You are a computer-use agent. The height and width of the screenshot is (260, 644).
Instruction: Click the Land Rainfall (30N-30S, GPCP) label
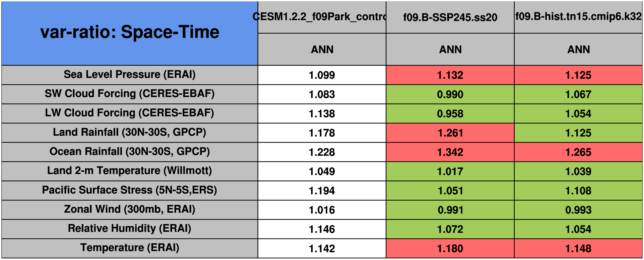point(130,132)
